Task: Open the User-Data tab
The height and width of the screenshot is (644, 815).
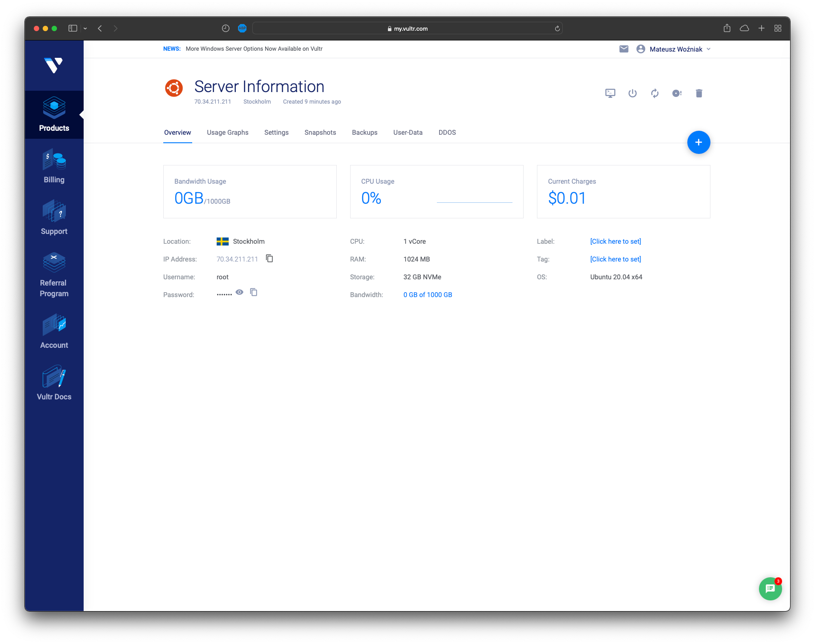Action: [408, 133]
